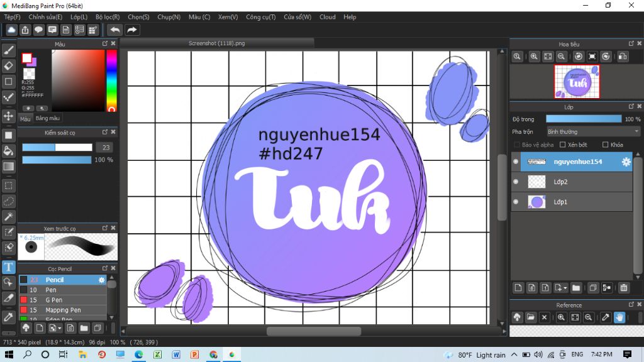Viewport: 644px width, 362px height.
Task: Hide the Lớp1 layer
Action: click(516, 202)
